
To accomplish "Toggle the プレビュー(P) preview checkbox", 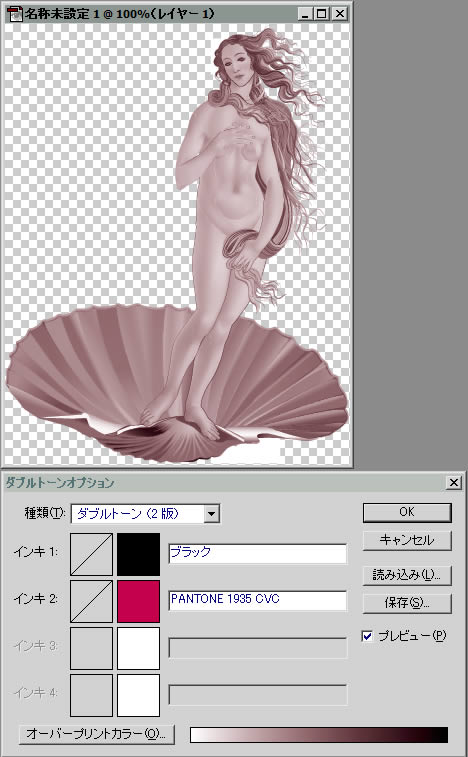I will [x=368, y=636].
